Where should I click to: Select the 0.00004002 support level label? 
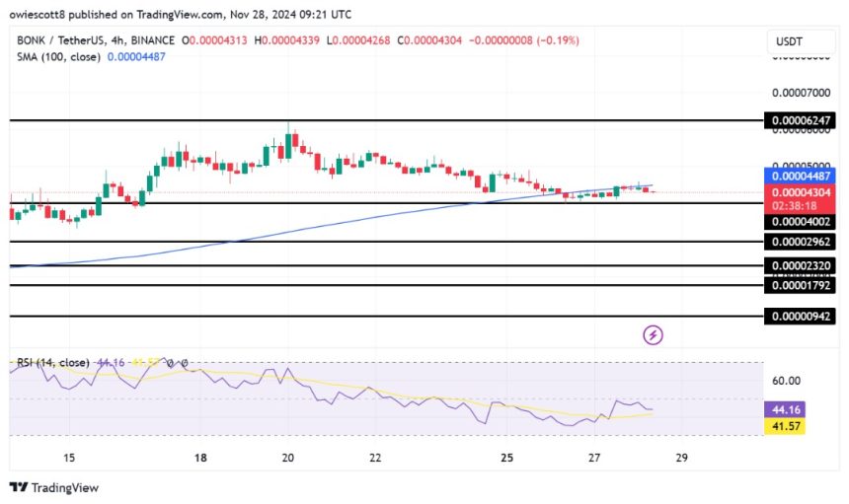800,222
